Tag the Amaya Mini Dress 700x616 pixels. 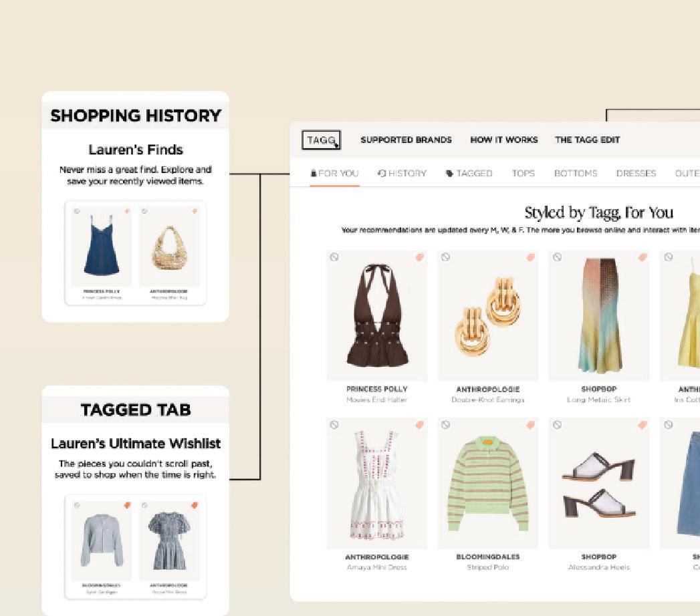pos(420,425)
